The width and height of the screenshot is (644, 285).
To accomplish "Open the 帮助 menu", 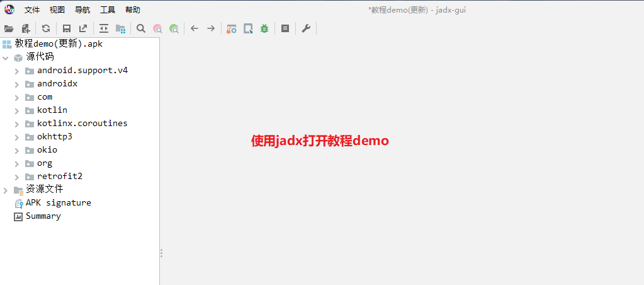I will point(133,10).
